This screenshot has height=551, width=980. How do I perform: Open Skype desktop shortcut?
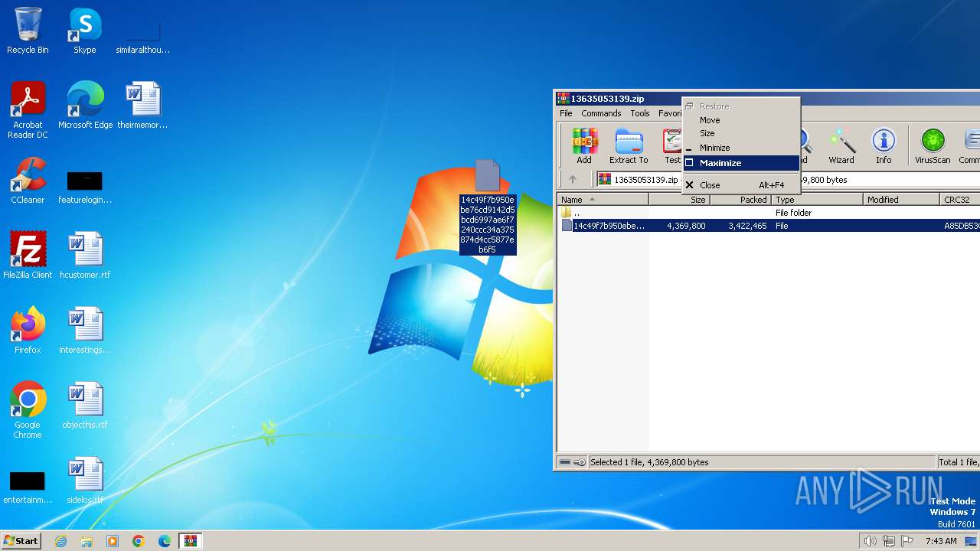pyautogui.click(x=84, y=31)
